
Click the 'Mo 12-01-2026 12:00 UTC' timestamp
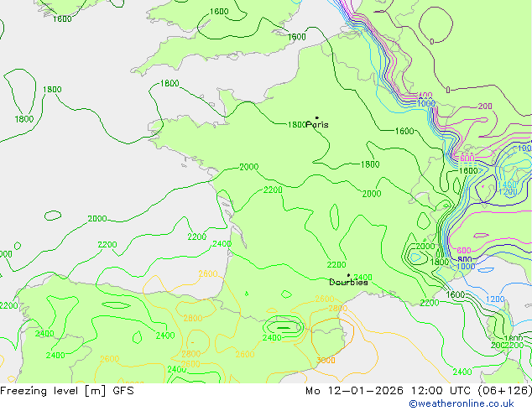pyautogui.click(x=389, y=391)
